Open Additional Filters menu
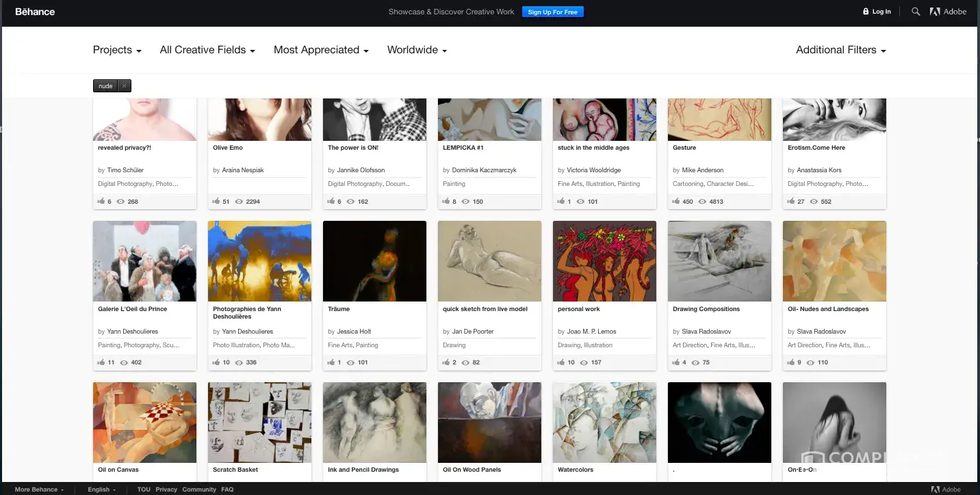This screenshot has width=980, height=495. coord(840,50)
